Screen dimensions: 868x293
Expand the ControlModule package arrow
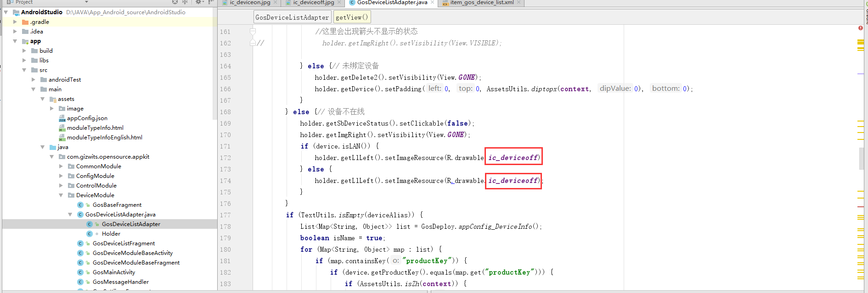(x=61, y=186)
